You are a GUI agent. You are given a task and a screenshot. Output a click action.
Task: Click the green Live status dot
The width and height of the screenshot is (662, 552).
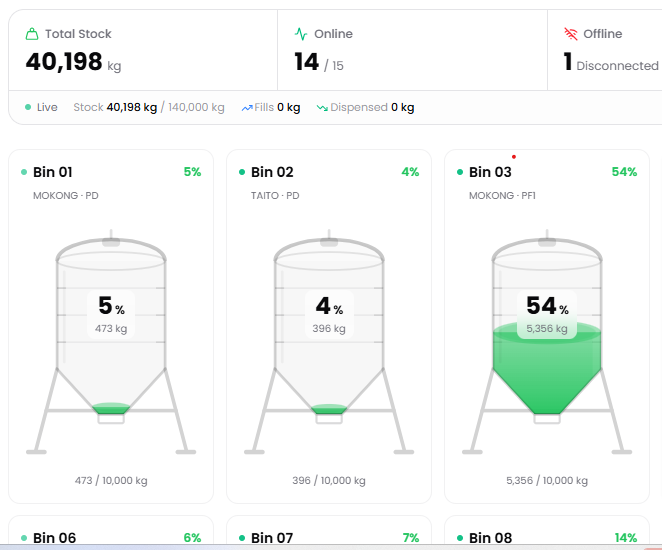(28, 107)
